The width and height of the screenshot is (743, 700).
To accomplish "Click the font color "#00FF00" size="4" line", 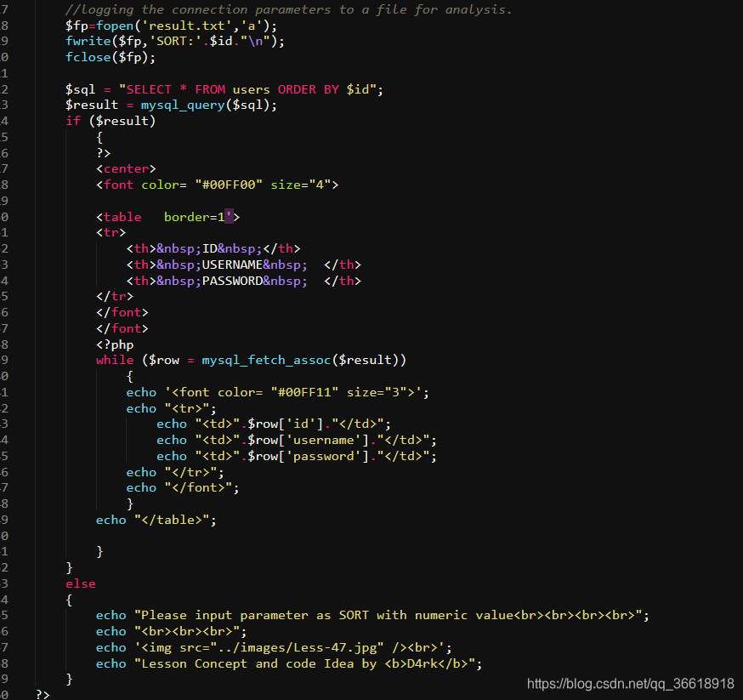I will click(x=218, y=185).
